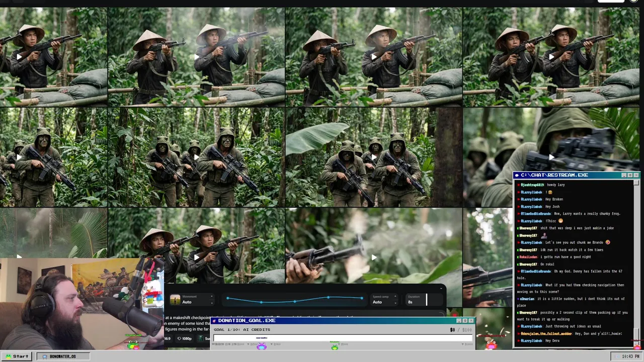Click the donation goal progress bar

(x=343, y=338)
